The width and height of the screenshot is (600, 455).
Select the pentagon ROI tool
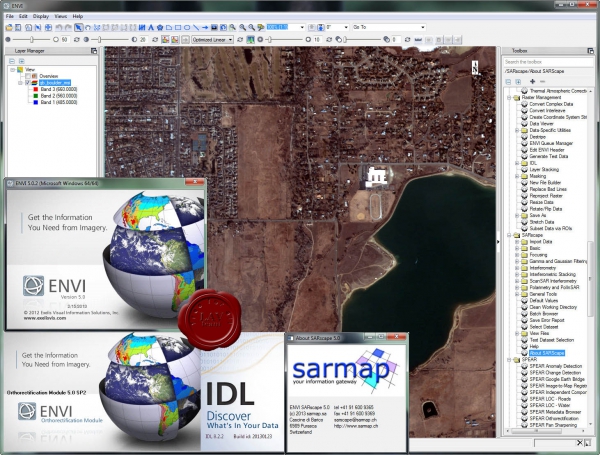click(160, 27)
